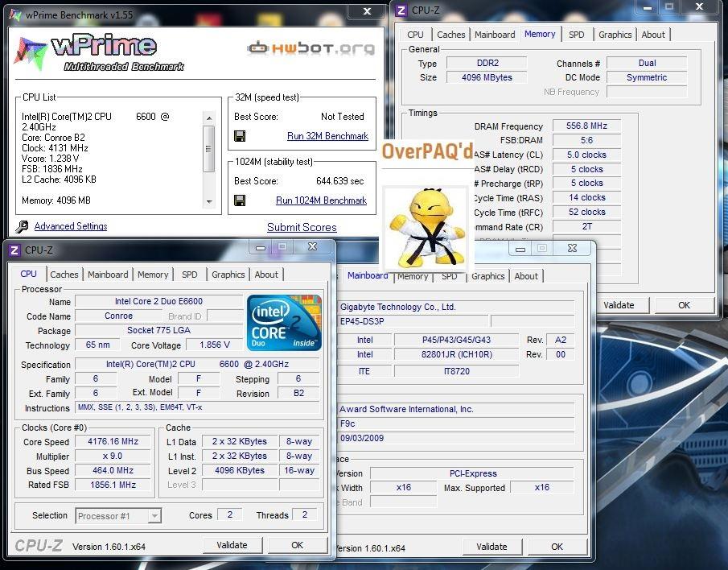Open Graphics tab in Memory window
This screenshot has height=570, width=728.
(615, 35)
